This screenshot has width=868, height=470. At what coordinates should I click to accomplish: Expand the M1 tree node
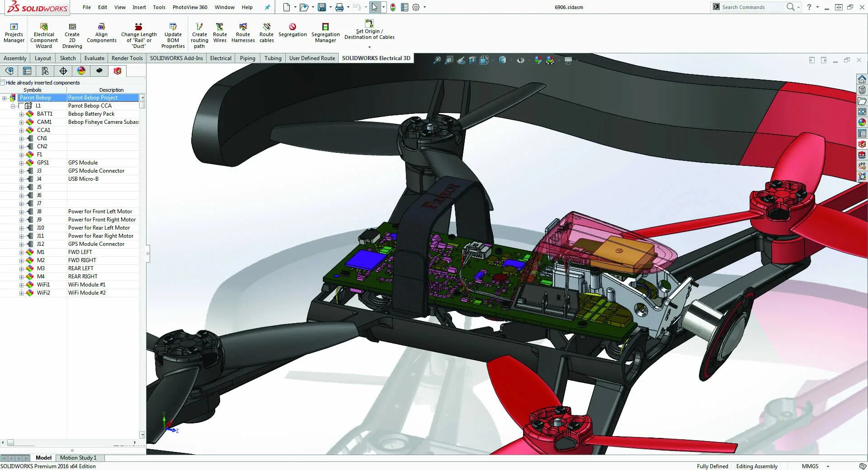(21, 253)
